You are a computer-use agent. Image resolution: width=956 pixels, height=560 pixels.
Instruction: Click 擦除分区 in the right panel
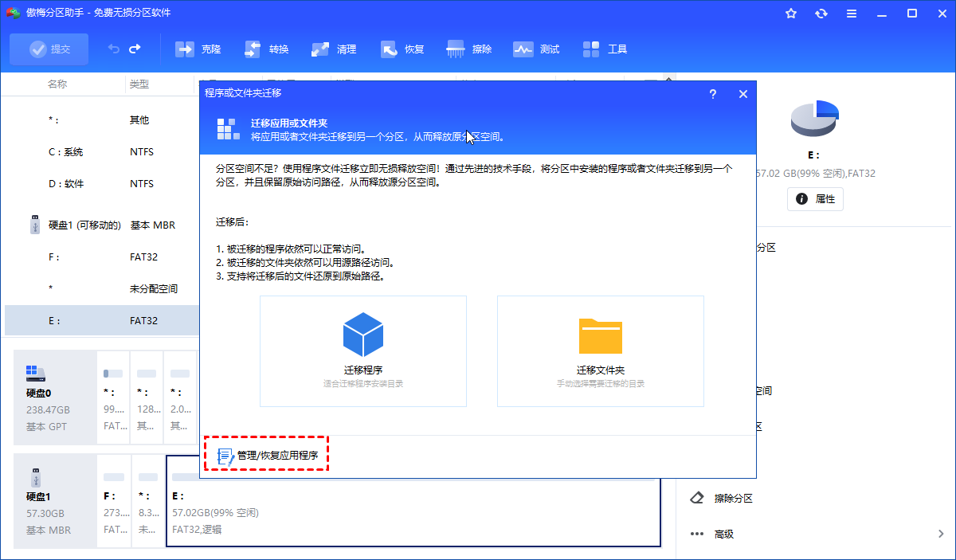pyautogui.click(x=734, y=499)
